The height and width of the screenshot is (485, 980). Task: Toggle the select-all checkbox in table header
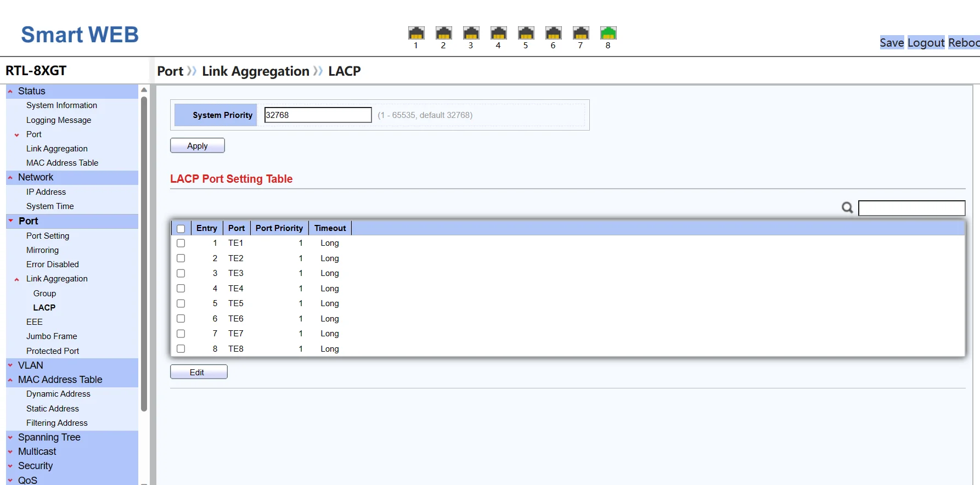coord(181,229)
